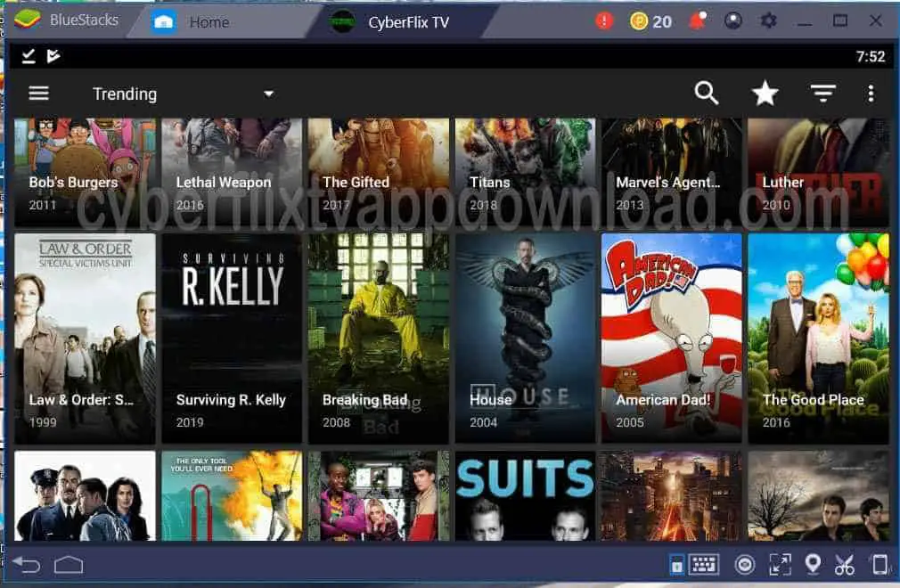Open the keyboard controls icon
This screenshot has height=588, width=900.
[x=704, y=565]
